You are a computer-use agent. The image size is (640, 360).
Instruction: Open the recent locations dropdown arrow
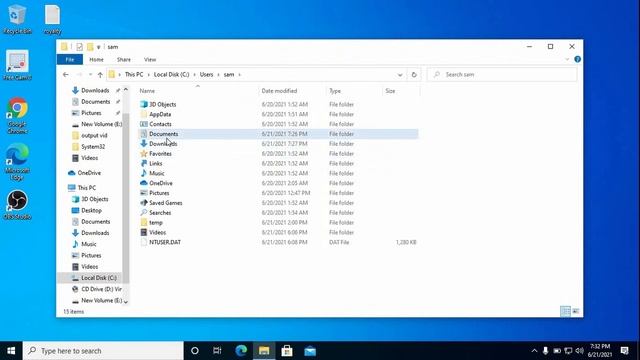click(x=90, y=75)
